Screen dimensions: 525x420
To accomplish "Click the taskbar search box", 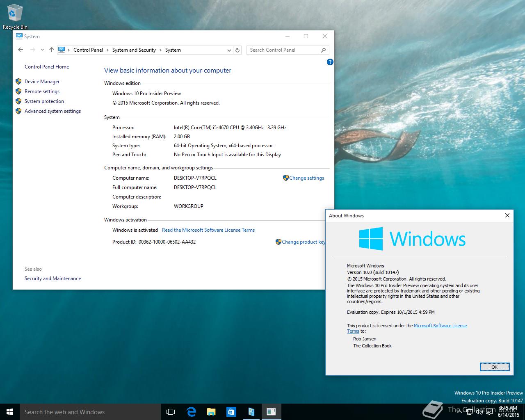I will tap(90, 412).
